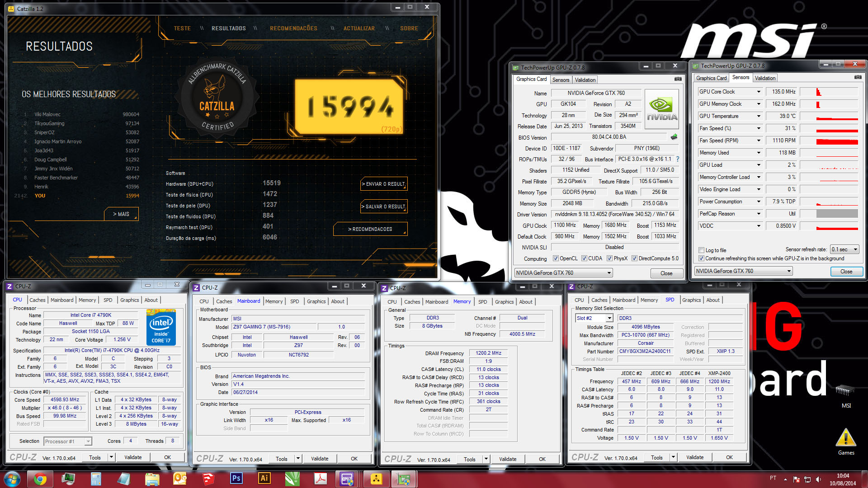This screenshot has width=868, height=488.
Task: Open Outlook from the taskbar
Action: [180, 479]
